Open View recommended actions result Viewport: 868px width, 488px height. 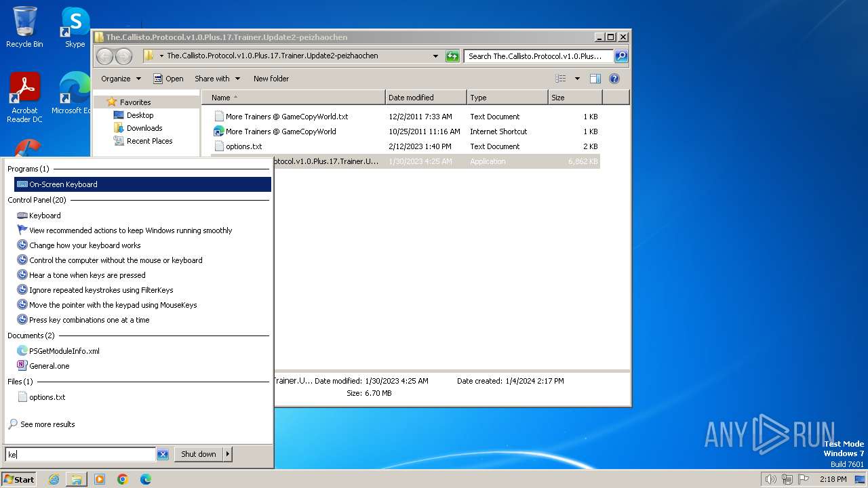point(142,230)
